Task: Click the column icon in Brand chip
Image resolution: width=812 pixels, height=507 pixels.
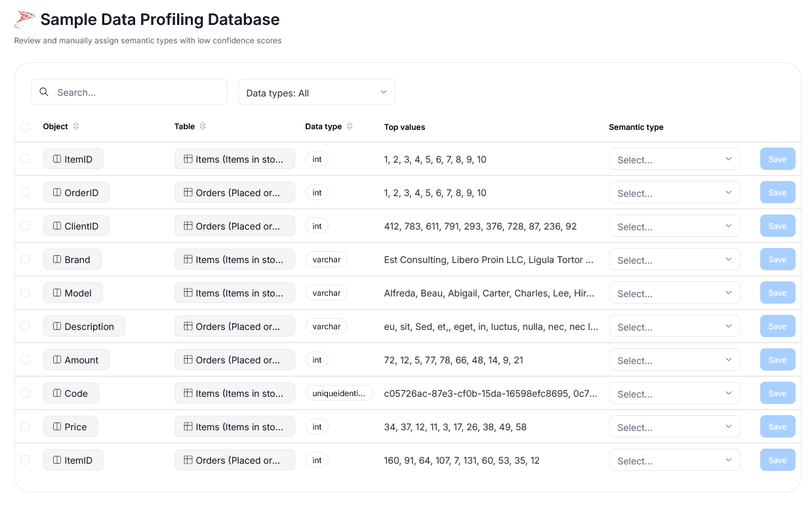Action: click(57, 260)
